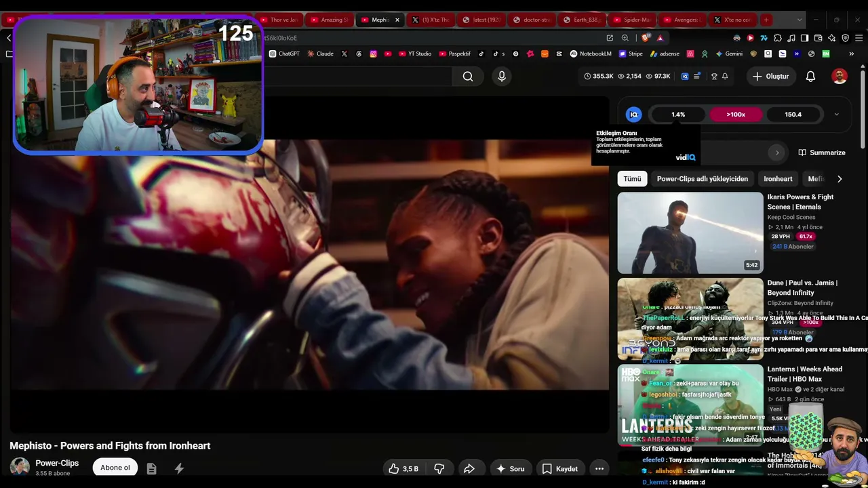868x488 pixels.
Task: Click the YouTube search input field
Action: [358, 77]
